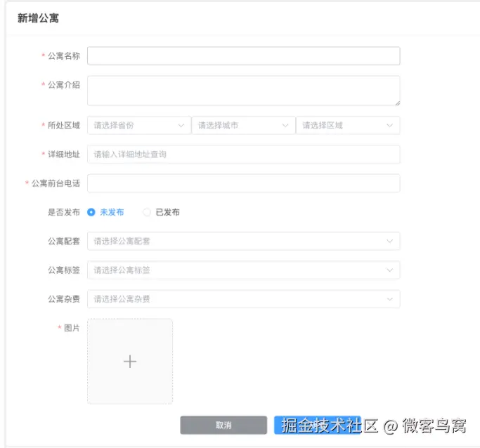The image size is (480, 448).
Task: Open the 请选择省份 province dropdown
Action: 139,126
